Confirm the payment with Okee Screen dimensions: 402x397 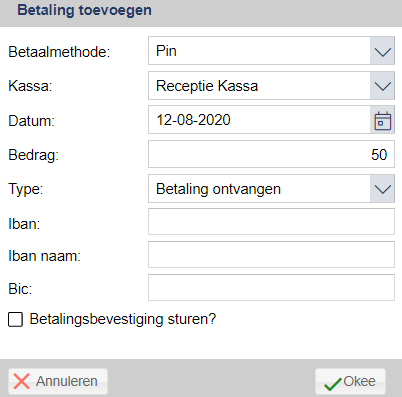point(350,381)
